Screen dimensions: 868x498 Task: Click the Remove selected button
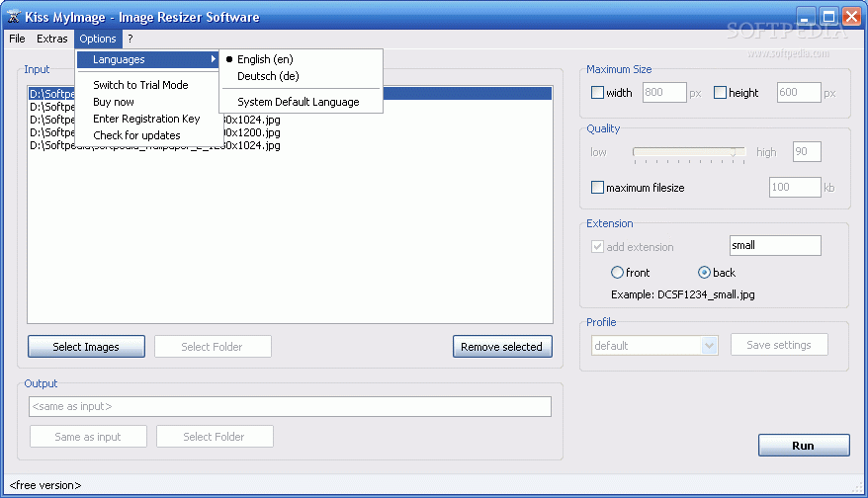coord(502,347)
